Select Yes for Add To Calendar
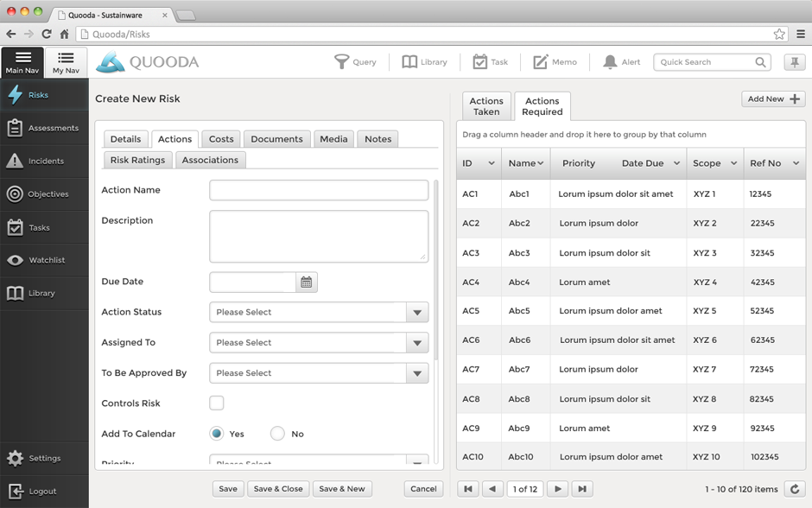Image resolution: width=812 pixels, height=508 pixels. 217,434
